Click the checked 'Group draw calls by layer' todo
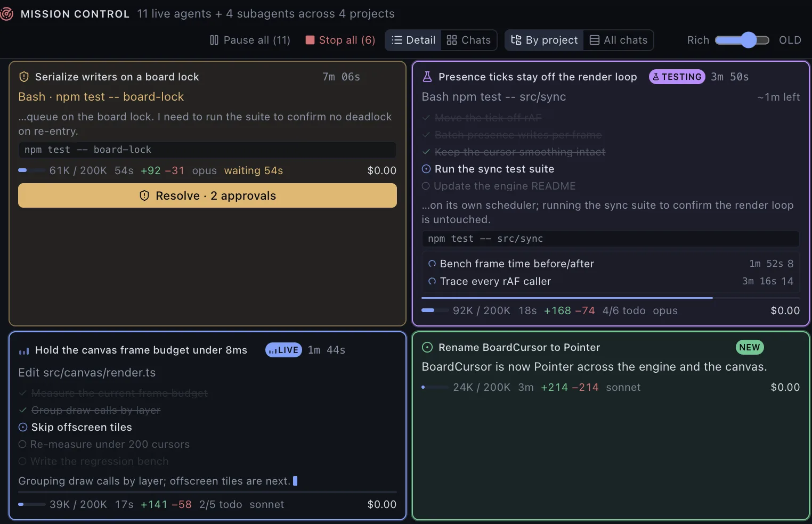Image resolution: width=812 pixels, height=524 pixels. click(x=90, y=410)
